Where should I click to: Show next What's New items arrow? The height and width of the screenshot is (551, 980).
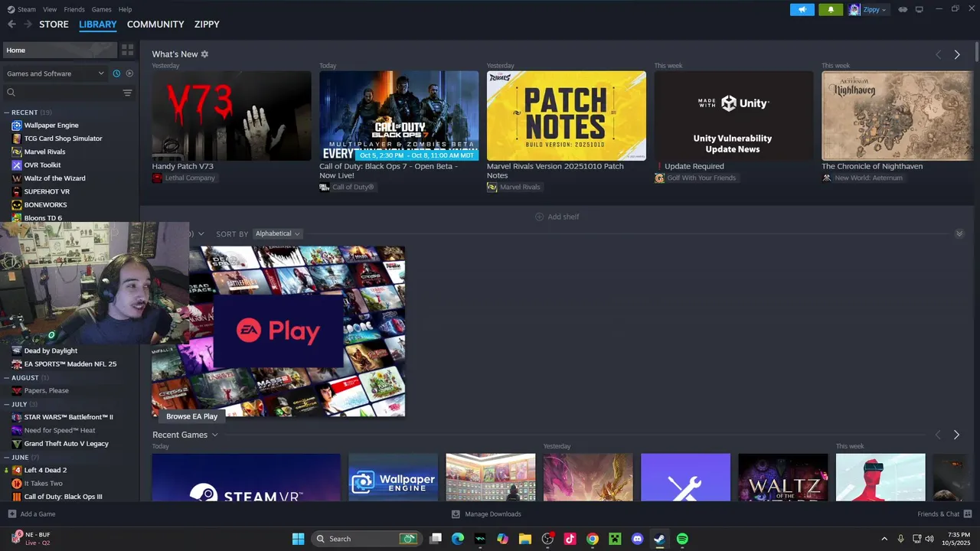(957, 54)
